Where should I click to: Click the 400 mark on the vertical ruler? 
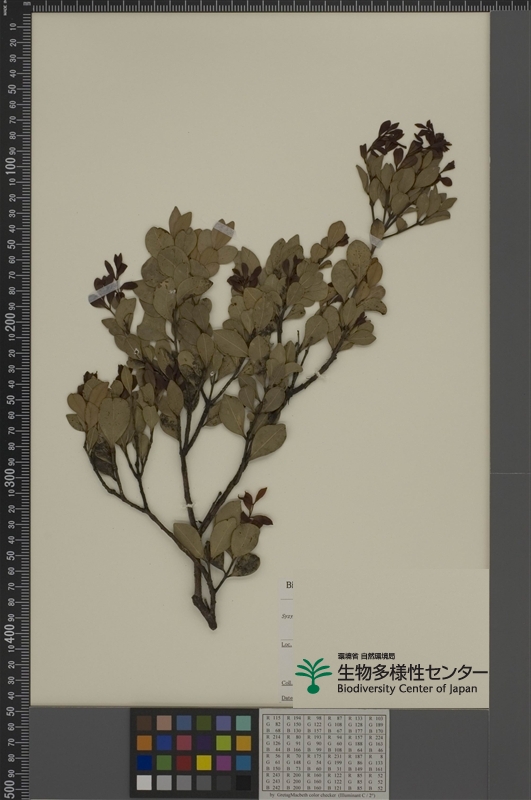coord(11,633)
